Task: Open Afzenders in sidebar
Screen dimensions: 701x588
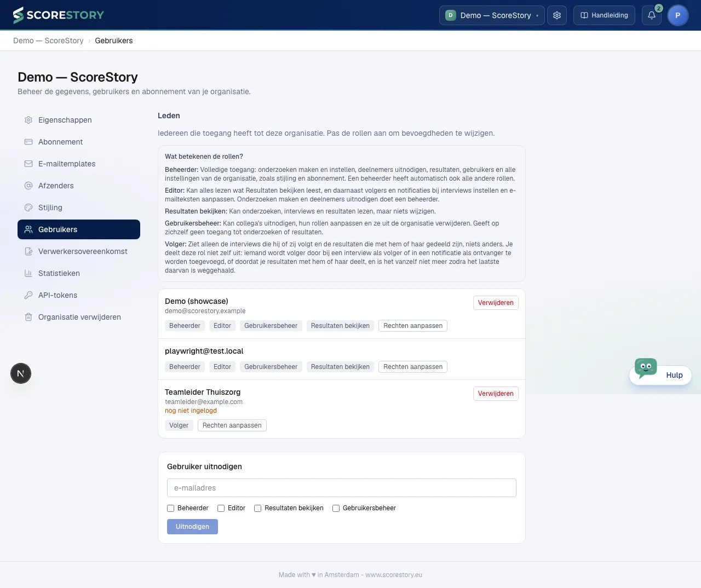Action: [x=79, y=186]
